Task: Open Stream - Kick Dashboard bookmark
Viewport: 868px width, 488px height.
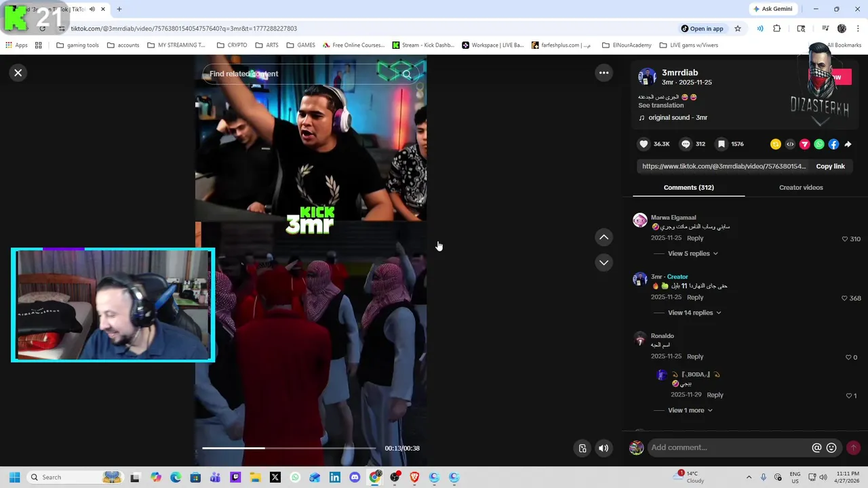Action: click(423, 45)
